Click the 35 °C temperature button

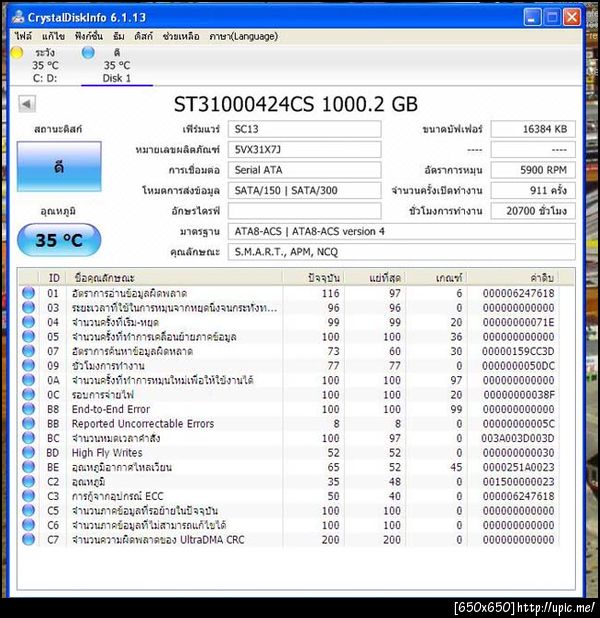(x=59, y=240)
